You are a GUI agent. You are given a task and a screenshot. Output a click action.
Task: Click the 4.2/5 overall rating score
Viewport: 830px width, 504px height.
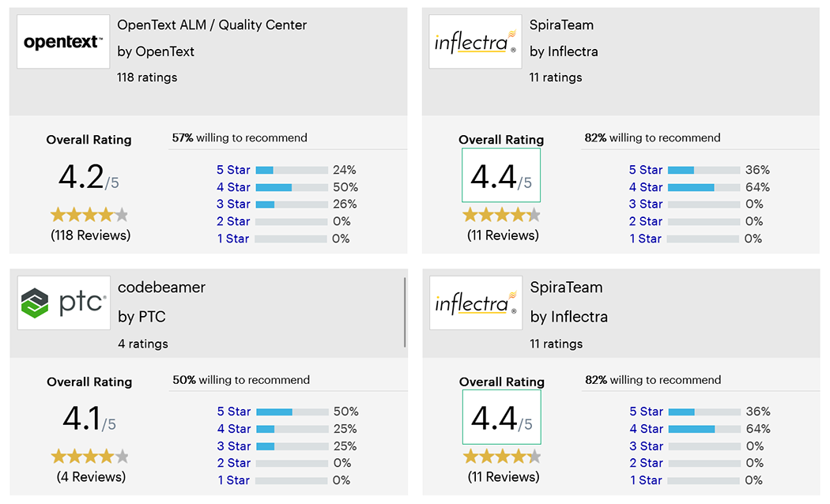pyautogui.click(x=89, y=179)
